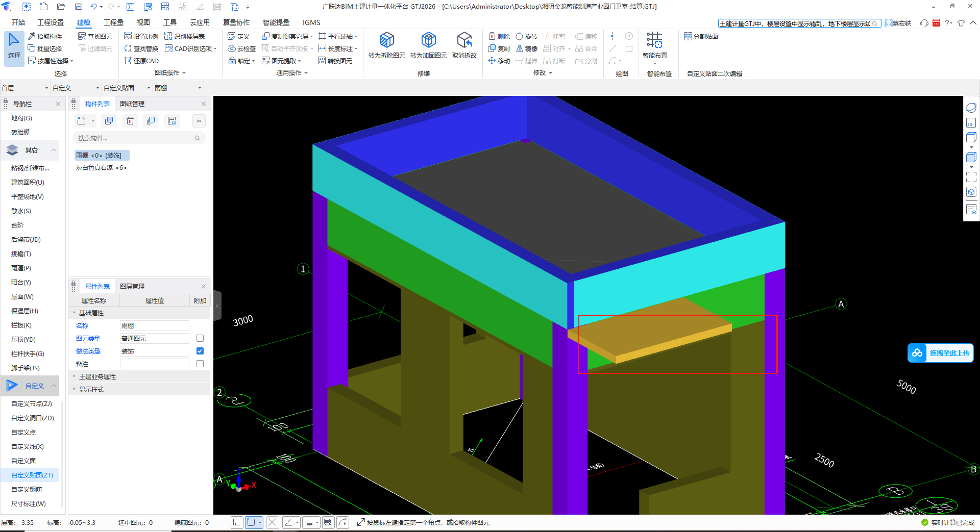The height and width of the screenshot is (532, 980).
Task: Open 工程设置 ribbon tab
Action: coord(51,22)
